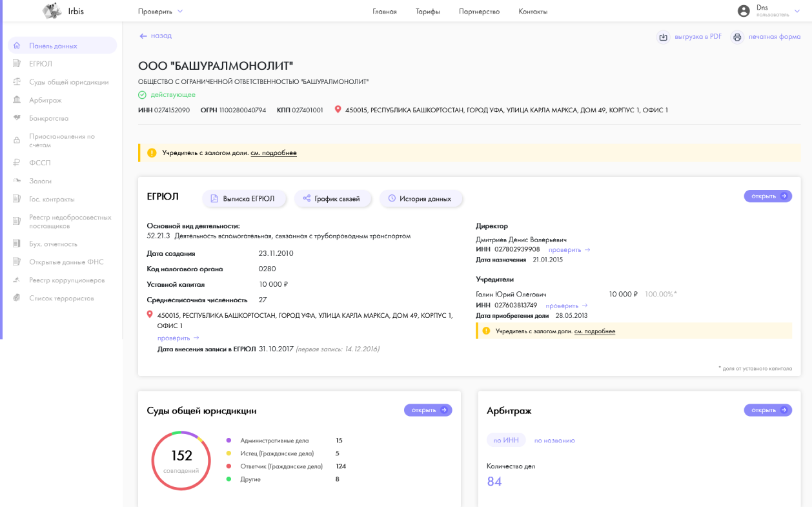Click the Гос. контракты sidebar icon
The width and height of the screenshot is (812, 507).
tap(17, 199)
